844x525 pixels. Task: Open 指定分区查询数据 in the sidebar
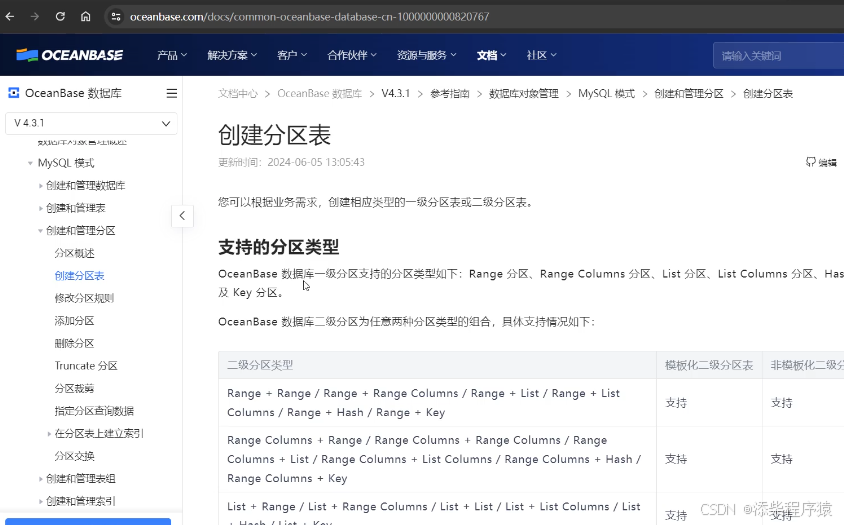click(94, 411)
